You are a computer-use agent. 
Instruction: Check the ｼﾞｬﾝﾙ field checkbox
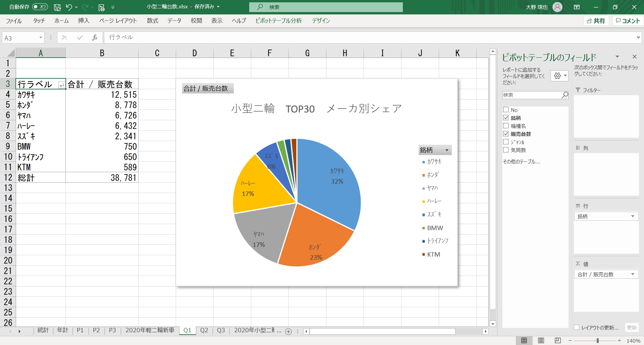point(506,142)
